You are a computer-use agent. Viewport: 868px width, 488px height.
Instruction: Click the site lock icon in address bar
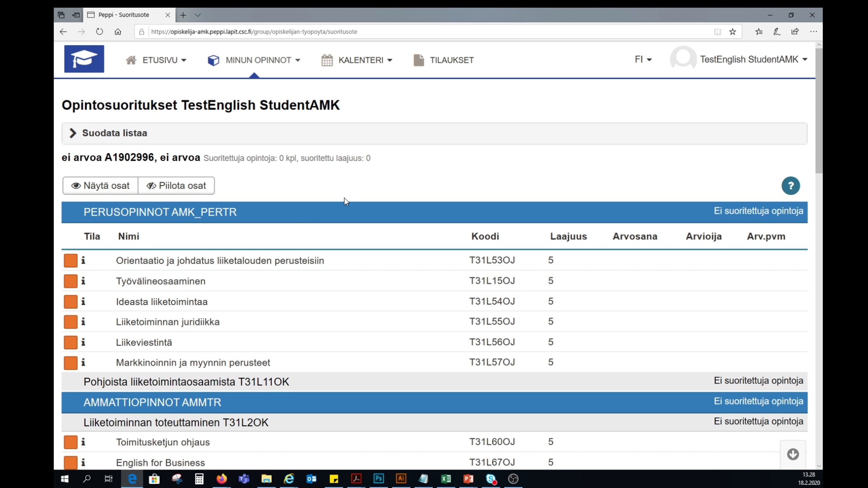coord(142,32)
